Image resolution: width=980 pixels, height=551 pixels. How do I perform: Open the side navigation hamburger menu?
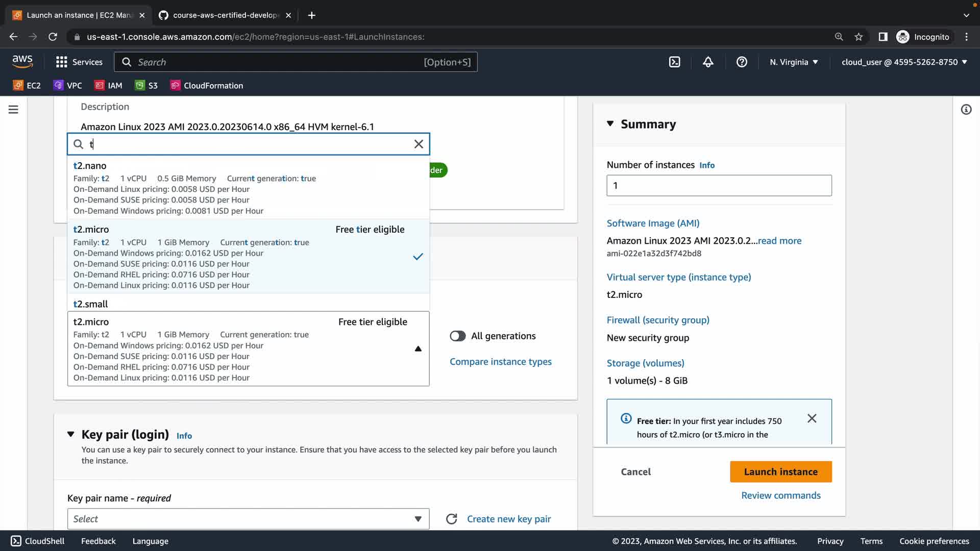[x=13, y=110]
